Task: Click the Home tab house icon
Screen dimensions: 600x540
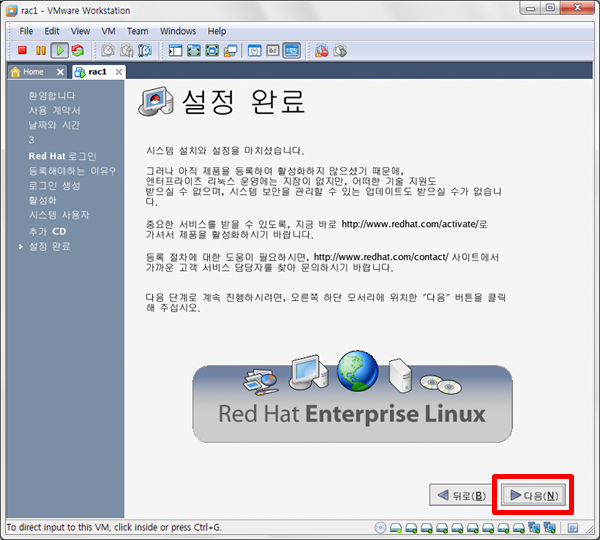Action: (x=16, y=72)
